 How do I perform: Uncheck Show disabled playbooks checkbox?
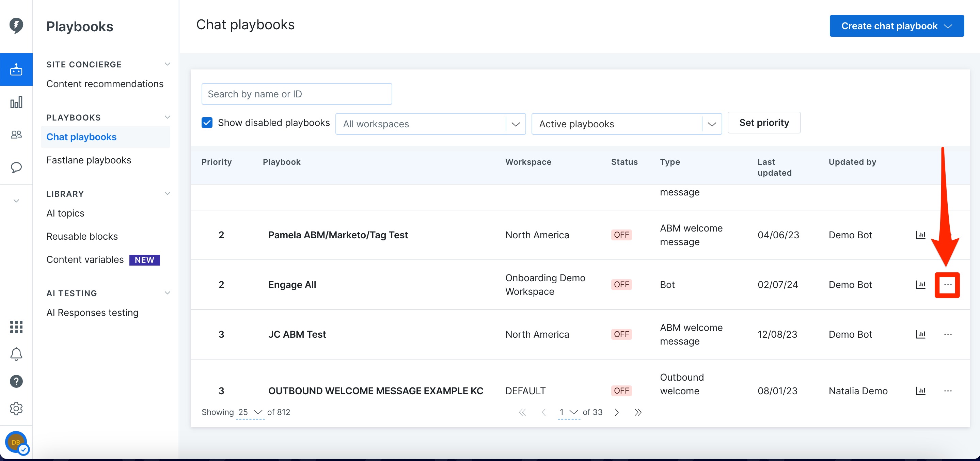(x=207, y=123)
